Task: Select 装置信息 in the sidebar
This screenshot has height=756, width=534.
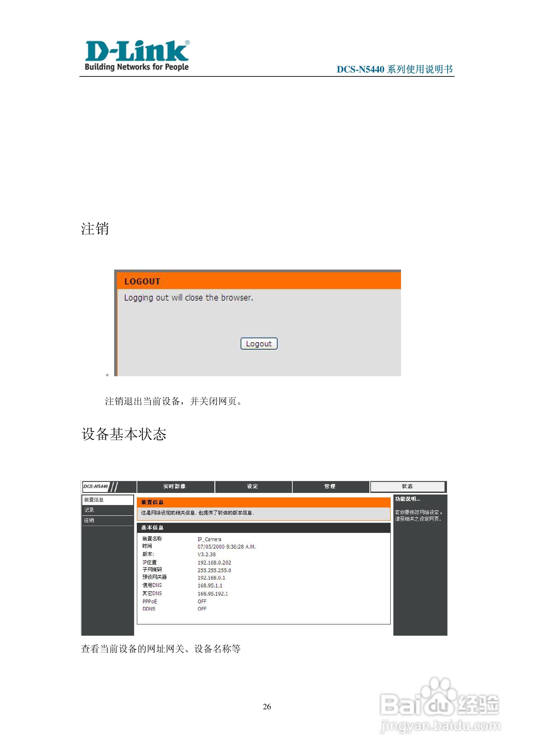Action: pyautogui.click(x=94, y=500)
